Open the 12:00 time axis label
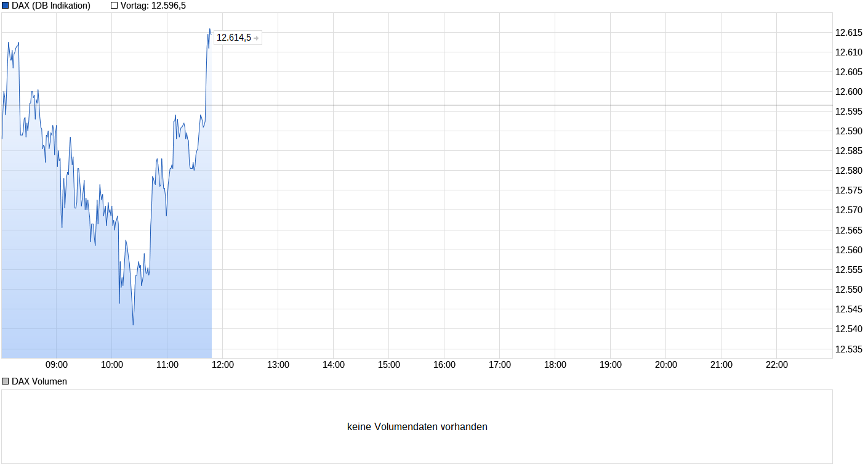Image resolution: width=868 pixels, height=472 pixels. [x=223, y=364]
